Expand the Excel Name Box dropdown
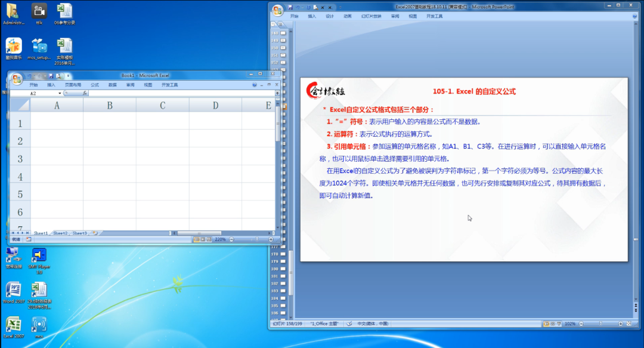 (x=60, y=93)
